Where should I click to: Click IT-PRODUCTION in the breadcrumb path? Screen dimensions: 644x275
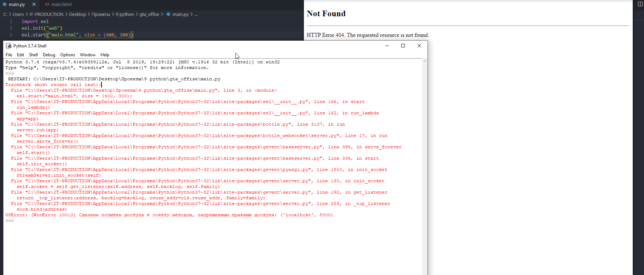pyautogui.click(x=46, y=15)
